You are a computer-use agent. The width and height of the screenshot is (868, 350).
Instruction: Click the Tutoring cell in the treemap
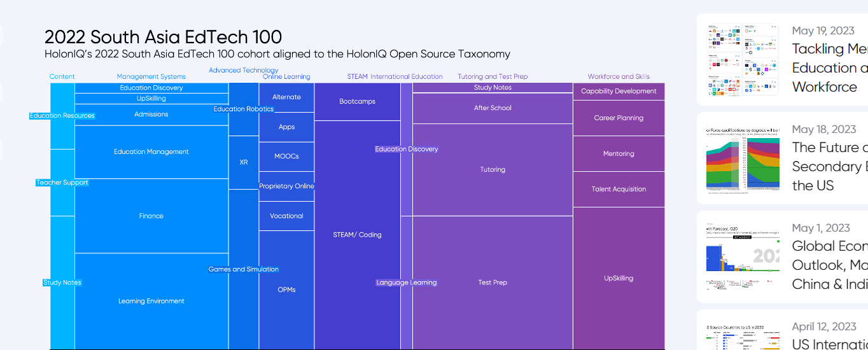tap(493, 170)
